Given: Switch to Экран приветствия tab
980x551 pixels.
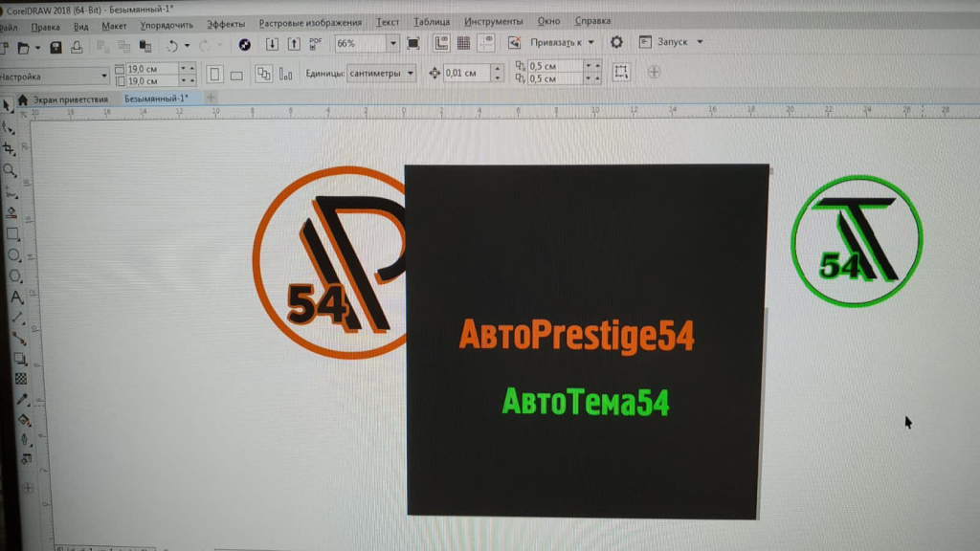Looking at the screenshot, I should coord(70,99).
